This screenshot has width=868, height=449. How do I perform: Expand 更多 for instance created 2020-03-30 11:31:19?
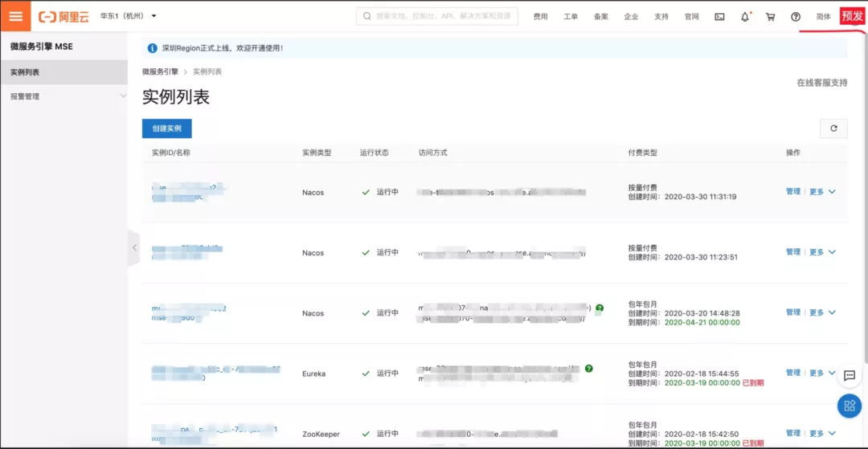pos(823,191)
